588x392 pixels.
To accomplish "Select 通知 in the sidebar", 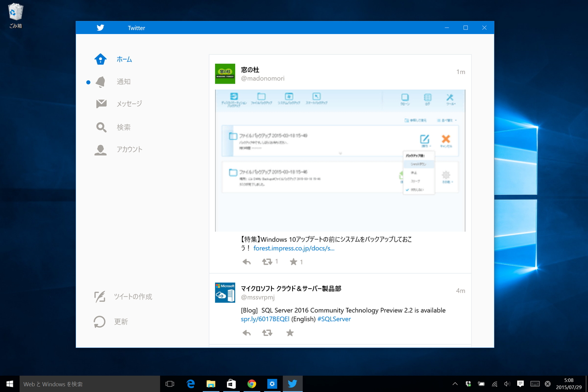I will (124, 82).
